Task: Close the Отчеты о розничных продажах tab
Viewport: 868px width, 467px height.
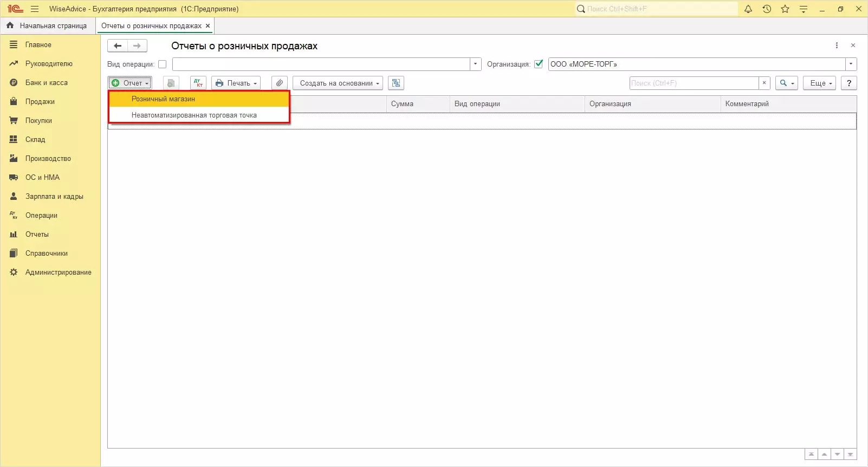Action: 208,25
